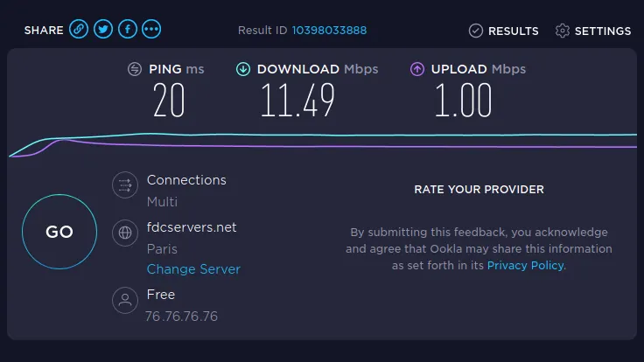Share result on Twitter

[x=103, y=29]
